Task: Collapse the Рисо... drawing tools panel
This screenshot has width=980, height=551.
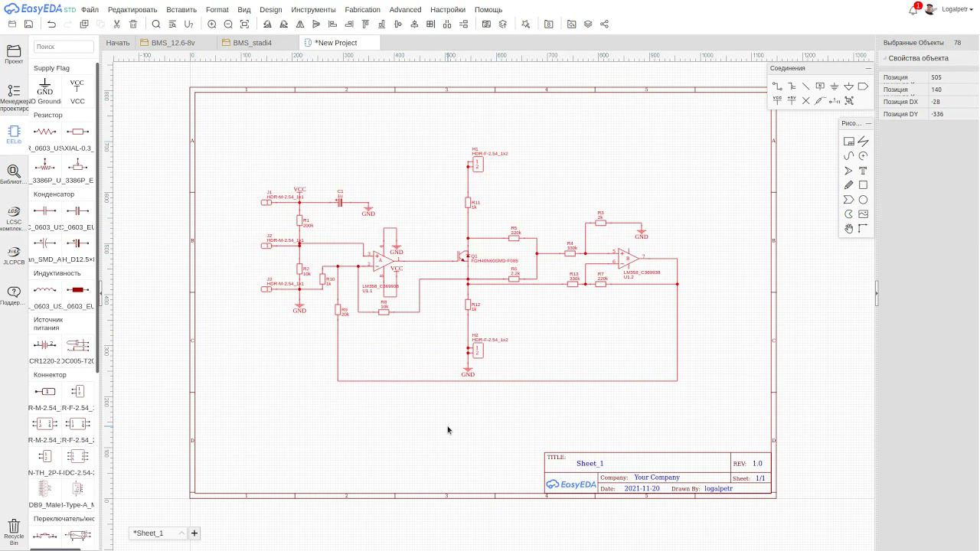Action: 868,123
